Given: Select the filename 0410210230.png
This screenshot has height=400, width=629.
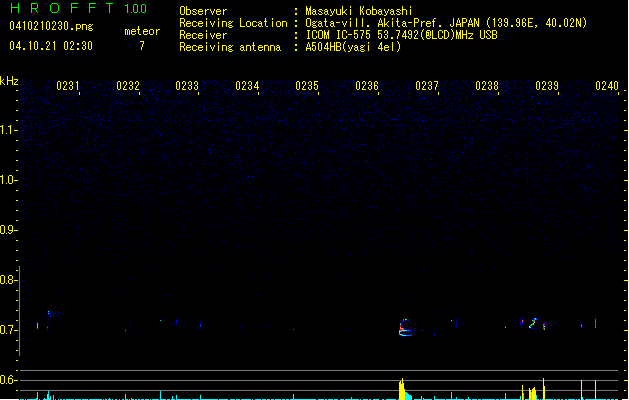Looking at the screenshot, I should click(51, 26).
